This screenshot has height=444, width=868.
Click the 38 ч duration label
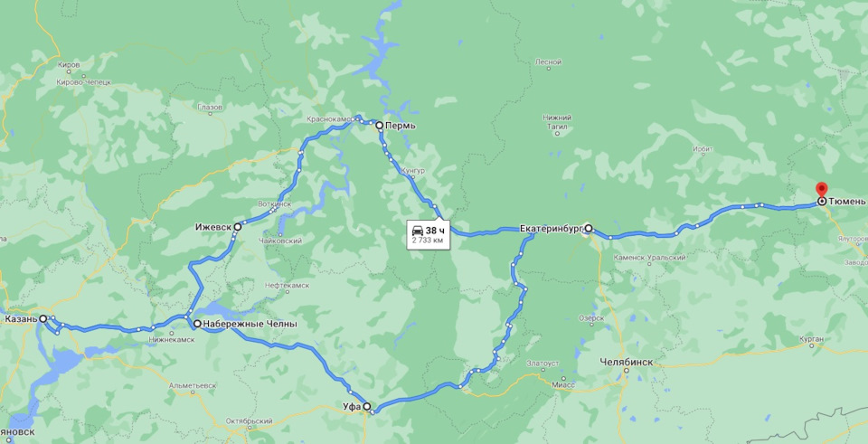(435, 230)
